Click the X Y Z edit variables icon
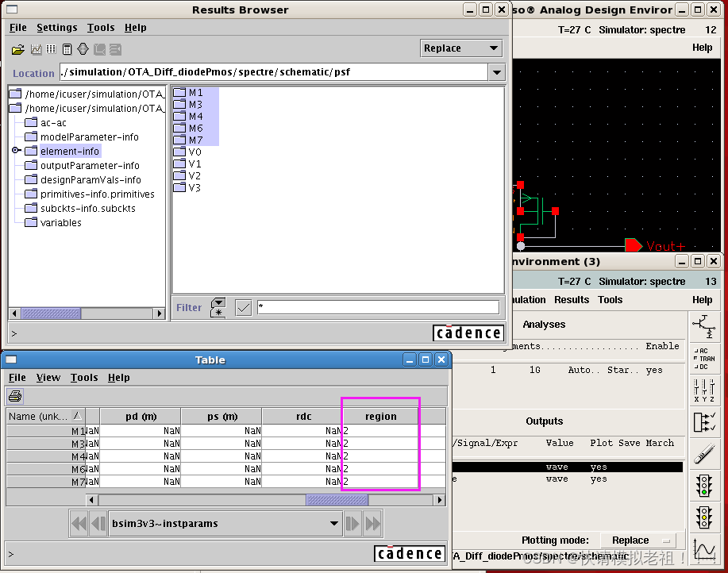 coord(704,390)
